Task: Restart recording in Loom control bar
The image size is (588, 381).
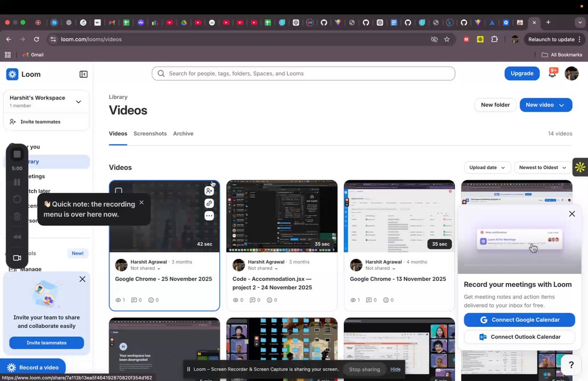Action: click(17, 199)
